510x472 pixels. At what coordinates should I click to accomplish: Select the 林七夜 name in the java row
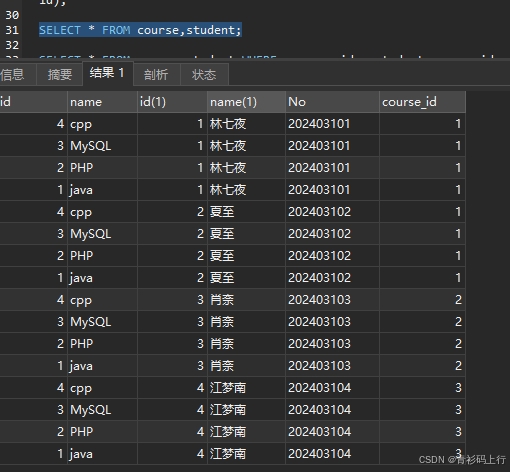tap(246, 190)
